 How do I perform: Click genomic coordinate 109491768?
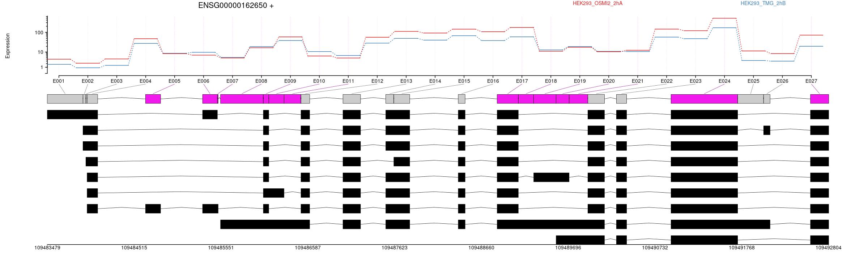pos(742,248)
